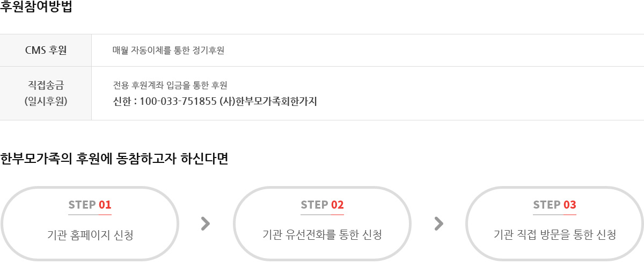
Task: Click the CMS 후원 row header
Action: point(46,51)
